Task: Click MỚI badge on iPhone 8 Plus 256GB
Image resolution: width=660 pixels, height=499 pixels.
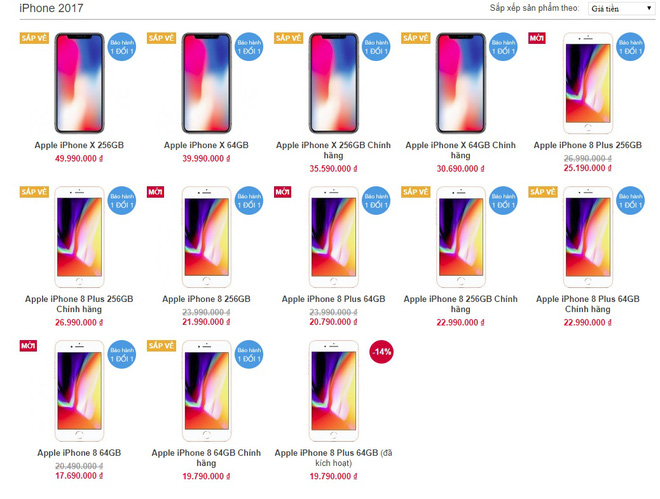Action: (x=537, y=38)
